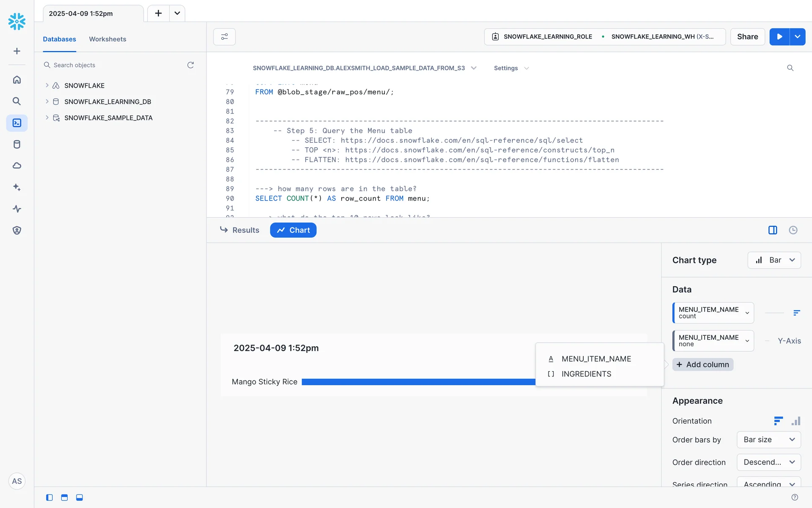Click the refresh objects icon
Screen dimensions: 812x508
[x=191, y=65]
